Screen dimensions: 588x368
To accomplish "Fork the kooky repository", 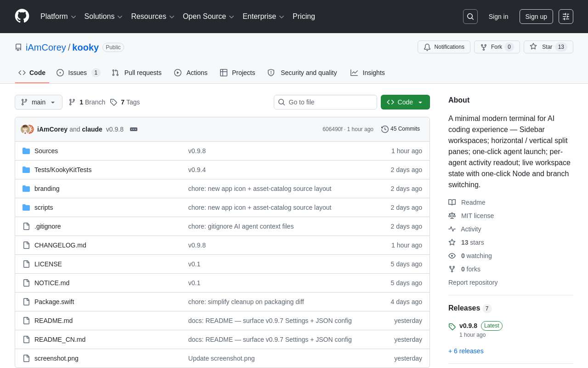I will [x=497, y=47].
